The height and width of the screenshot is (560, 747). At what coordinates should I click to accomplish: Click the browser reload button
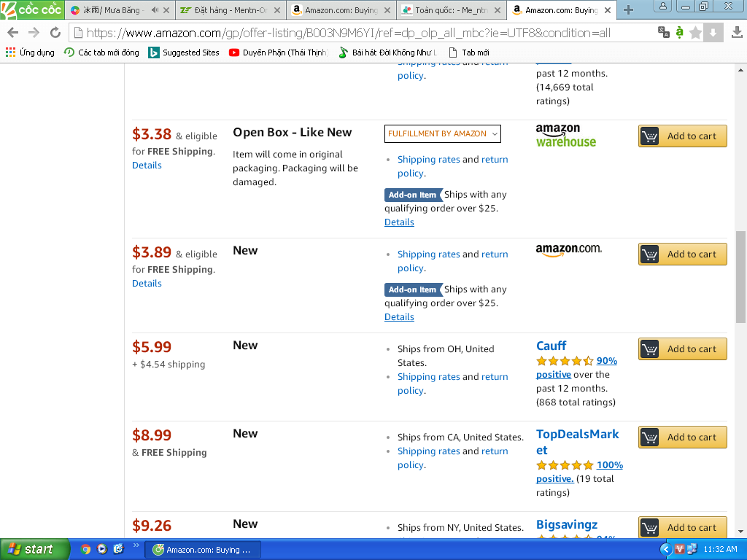pyautogui.click(x=55, y=33)
